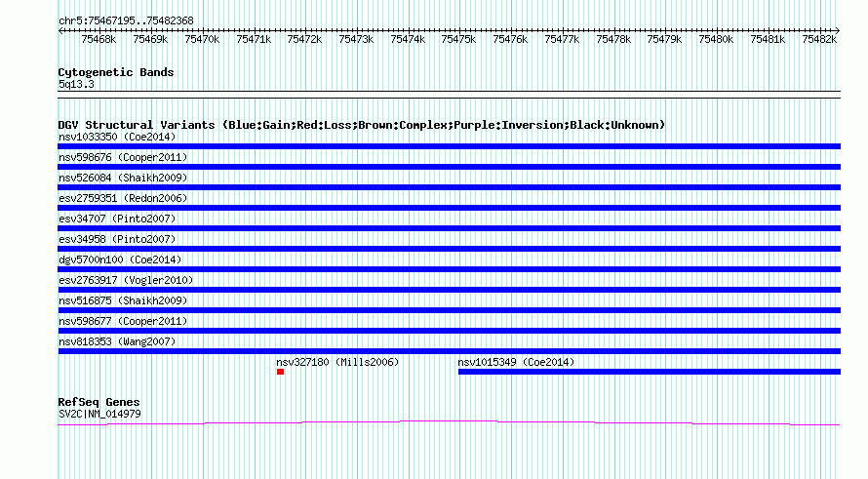The height and width of the screenshot is (479, 868).
Task: Open esv34707 (Pinto2007) variant
Action: coord(117,219)
